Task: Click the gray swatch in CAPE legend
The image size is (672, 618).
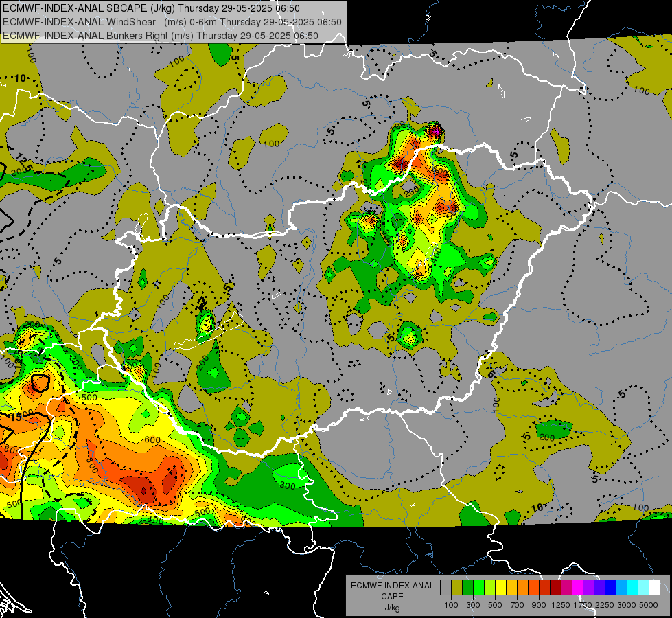Action: pos(445,587)
